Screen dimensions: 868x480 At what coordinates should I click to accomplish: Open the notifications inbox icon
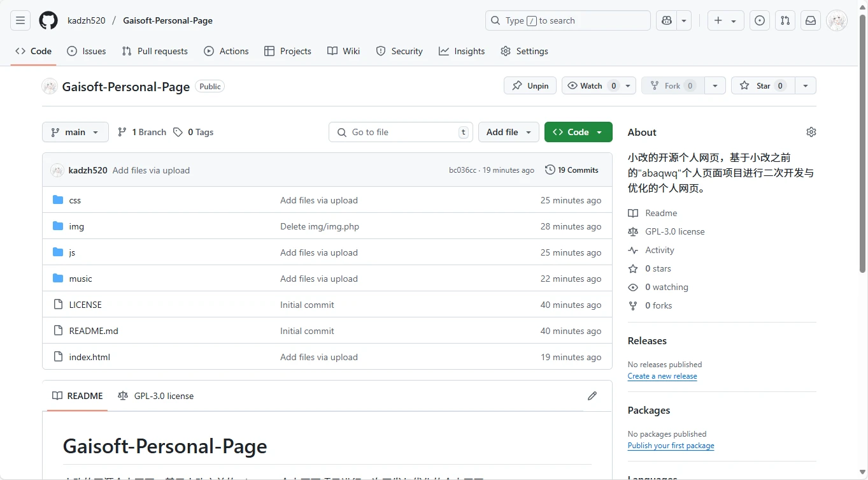811,20
